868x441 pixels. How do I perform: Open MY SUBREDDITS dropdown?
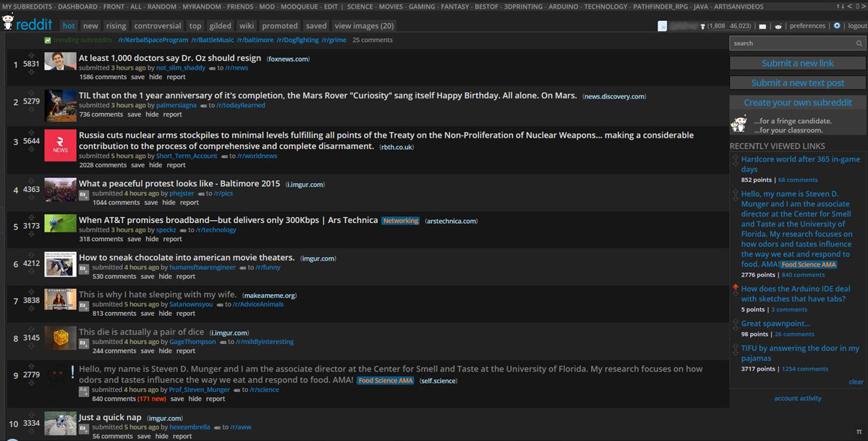(x=27, y=7)
